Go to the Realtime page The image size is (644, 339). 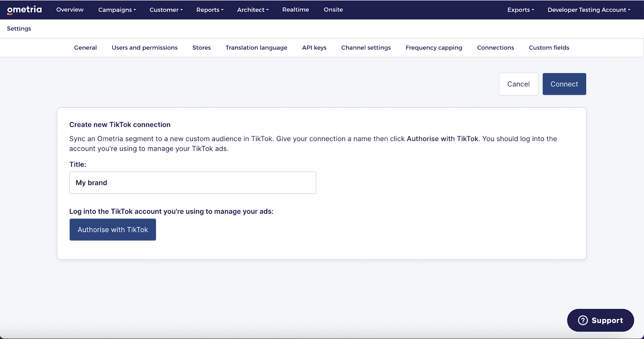[296, 10]
